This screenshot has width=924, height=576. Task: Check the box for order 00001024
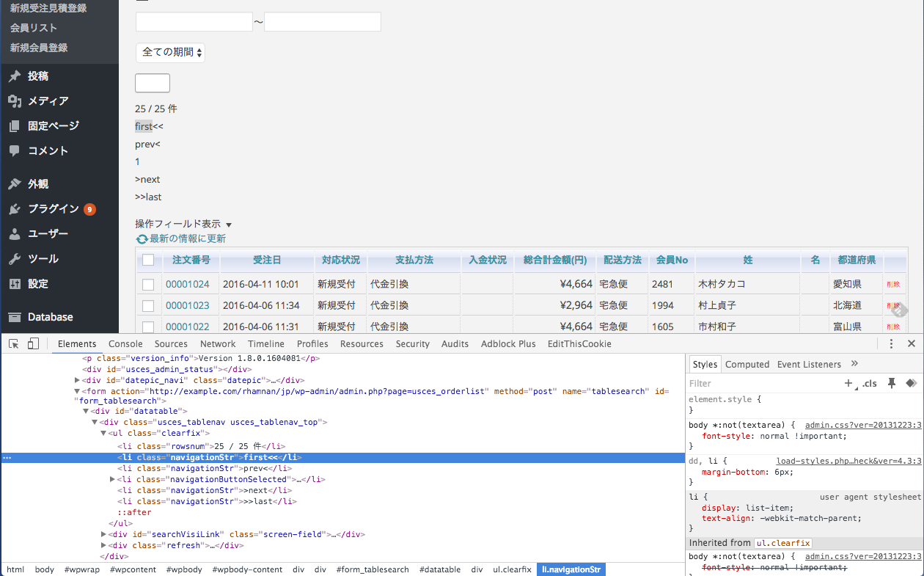(148, 284)
